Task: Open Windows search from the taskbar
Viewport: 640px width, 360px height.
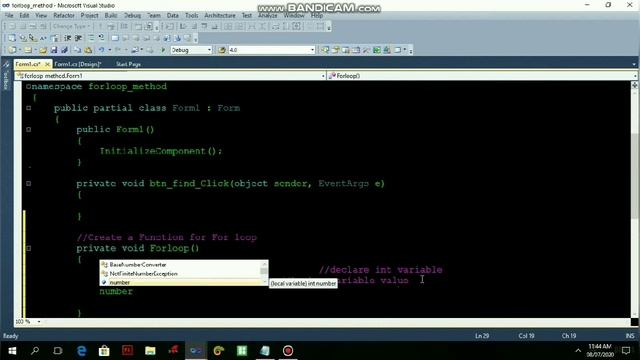Action: 35,351
